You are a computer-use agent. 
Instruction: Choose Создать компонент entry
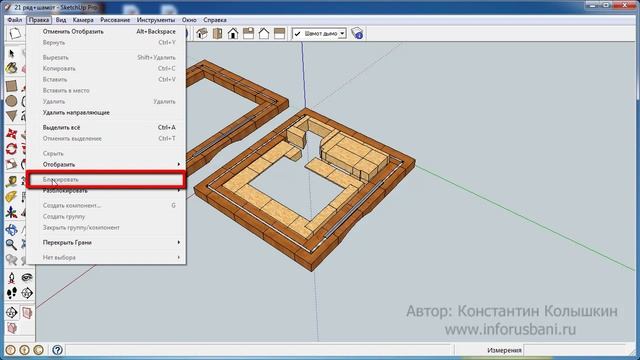tap(106, 205)
